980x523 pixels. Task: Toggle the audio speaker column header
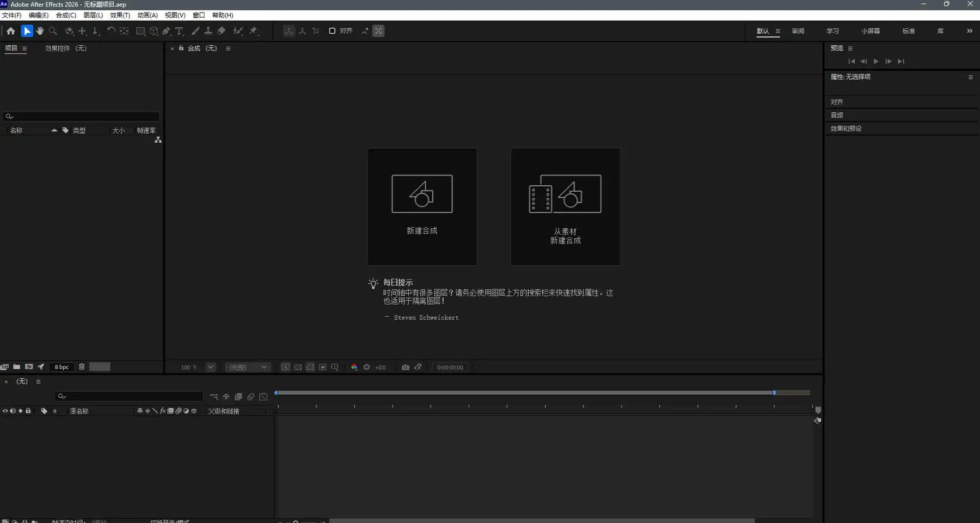(13, 411)
